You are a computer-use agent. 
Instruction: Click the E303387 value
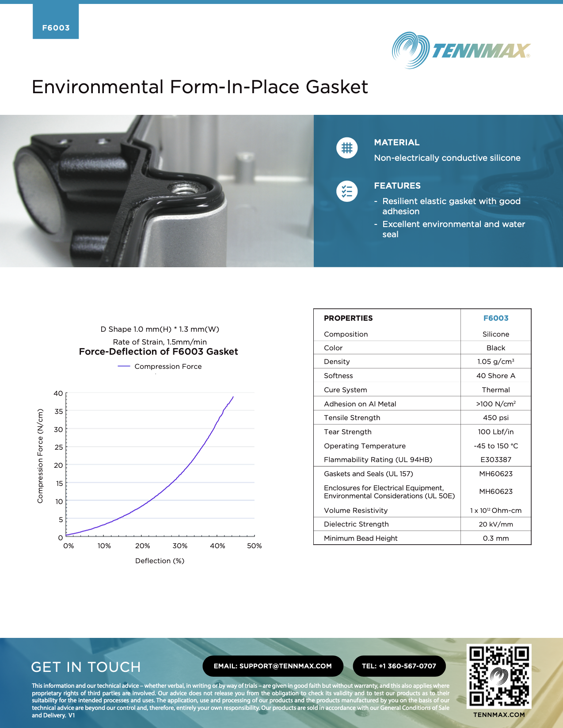(496, 460)
